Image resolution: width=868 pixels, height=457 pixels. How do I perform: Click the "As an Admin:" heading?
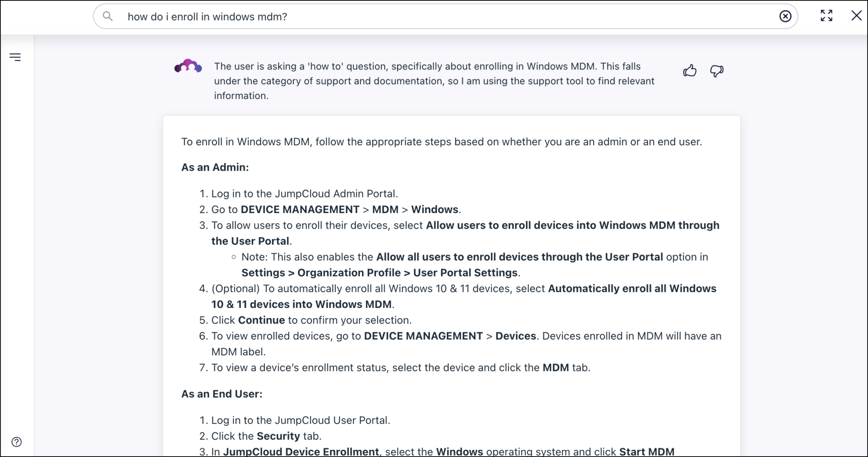[215, 167]
